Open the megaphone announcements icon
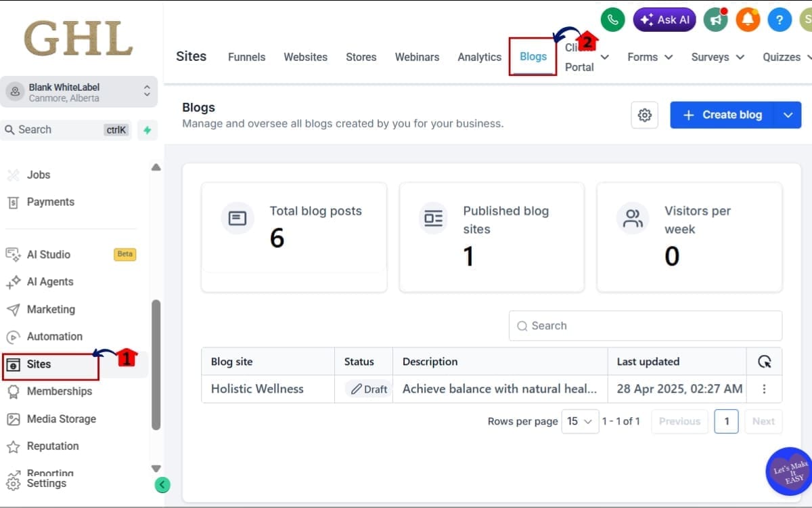Screen dimensions: 812x508 (715, 20)
